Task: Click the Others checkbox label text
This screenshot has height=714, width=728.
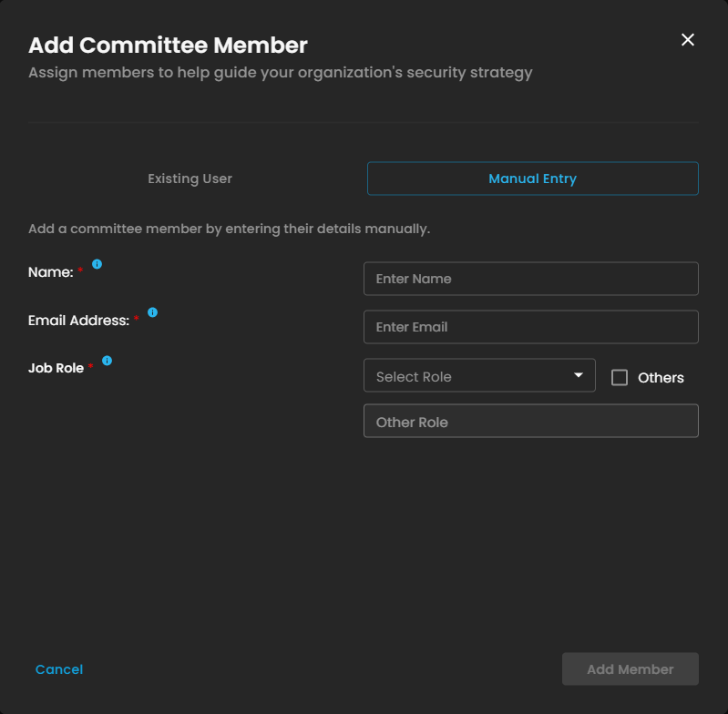Action: [x=661, y=378]
